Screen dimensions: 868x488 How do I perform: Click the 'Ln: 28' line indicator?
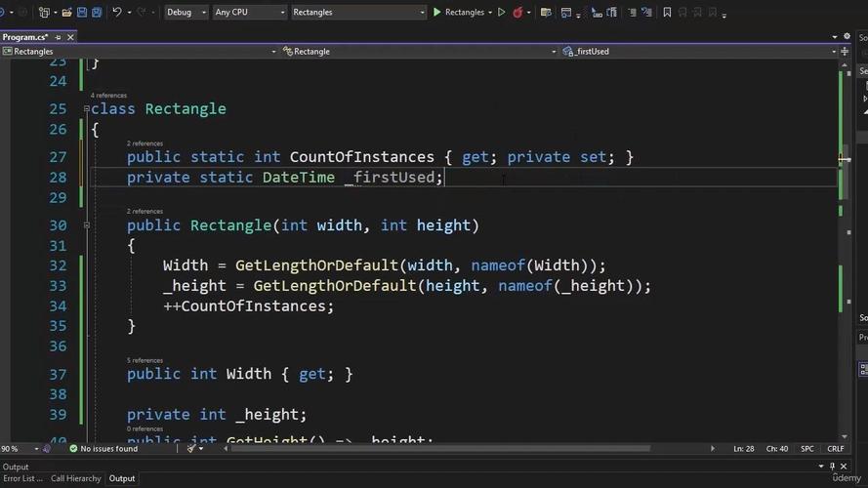pyautogui.click(x=743, y=449)
